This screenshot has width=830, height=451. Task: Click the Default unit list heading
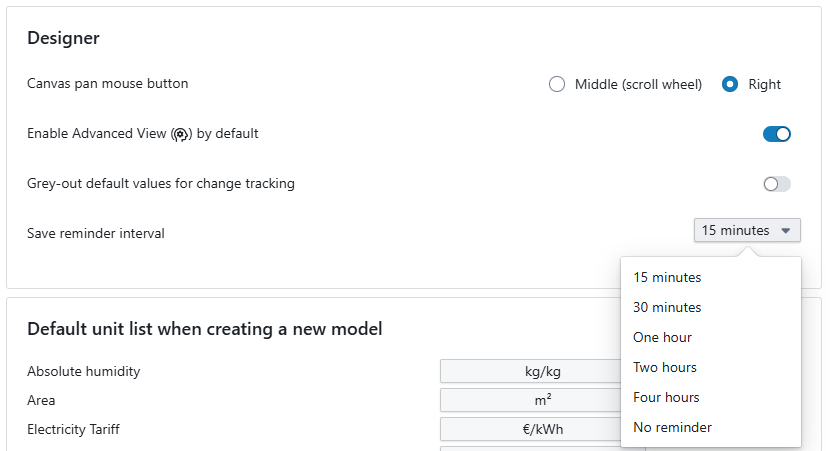pos(204,329)
